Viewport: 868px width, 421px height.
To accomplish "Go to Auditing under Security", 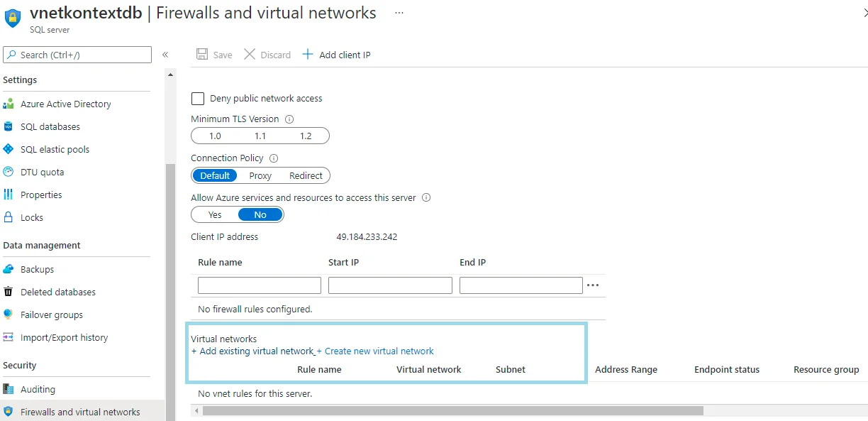I will pos(38,390).
